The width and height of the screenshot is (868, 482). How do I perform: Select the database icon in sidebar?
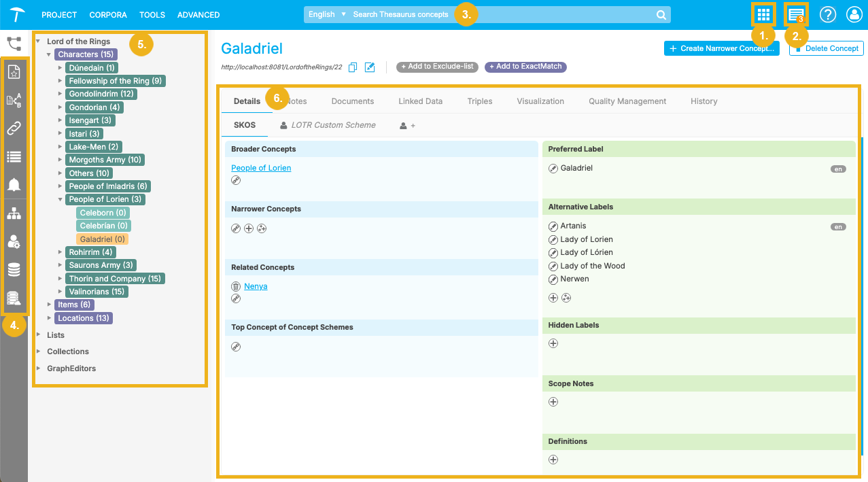point(14,269)
